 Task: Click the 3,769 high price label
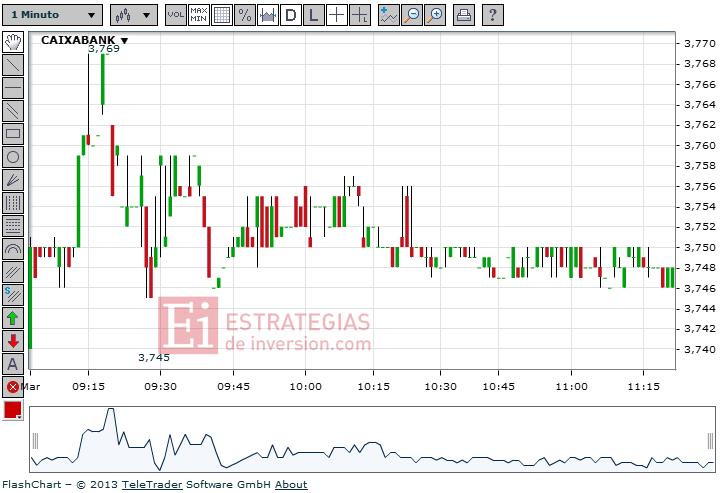103,49
